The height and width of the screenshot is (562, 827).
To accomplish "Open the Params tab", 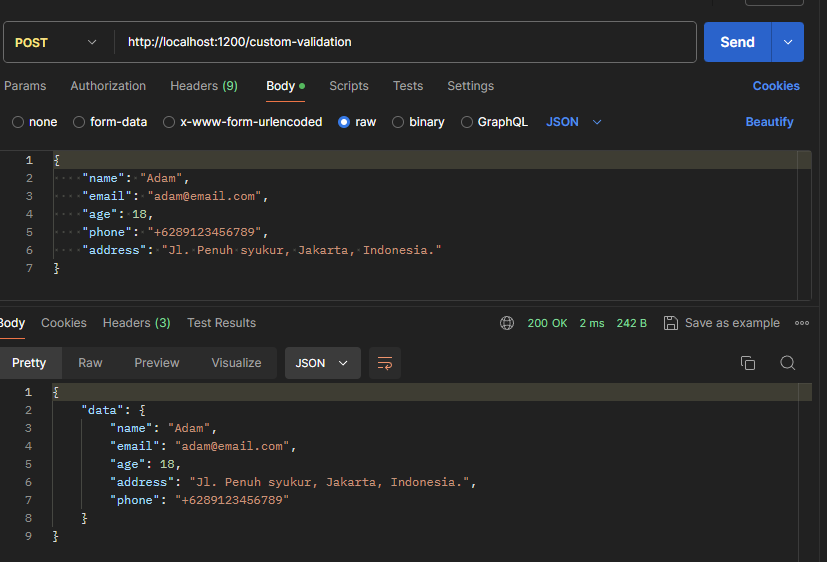I will [25, 85].
